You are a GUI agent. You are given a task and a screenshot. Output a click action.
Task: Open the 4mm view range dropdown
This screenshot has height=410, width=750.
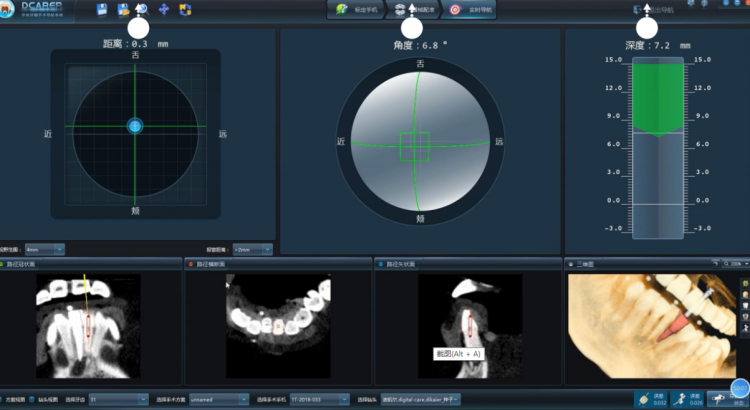point(45,249)
